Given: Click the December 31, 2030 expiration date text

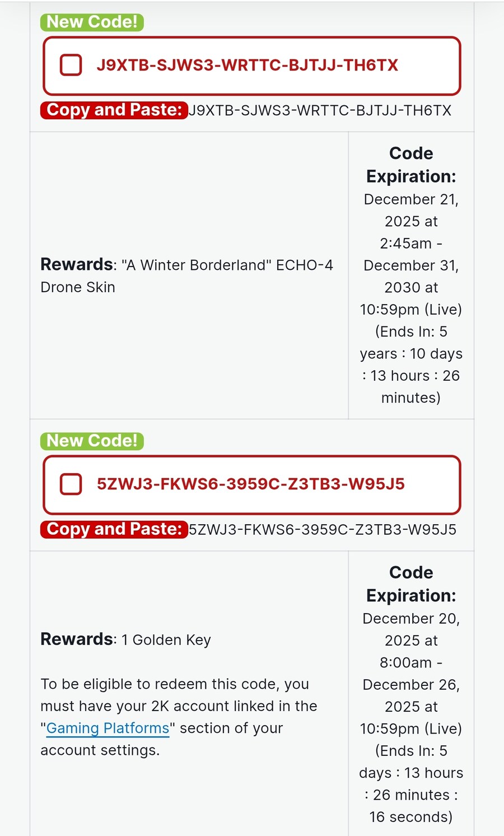Looking at the screenshot, I should (411, 276).
